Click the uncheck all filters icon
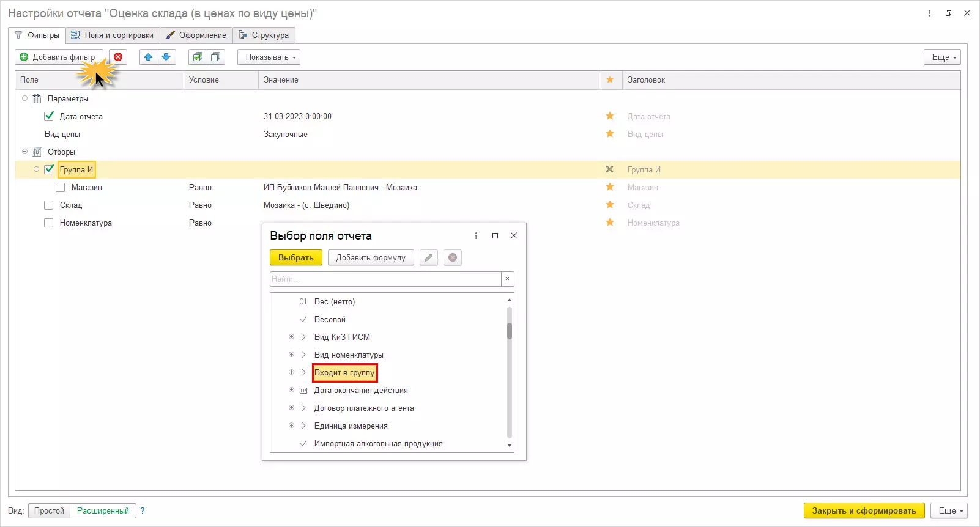 tap(216, 57)
